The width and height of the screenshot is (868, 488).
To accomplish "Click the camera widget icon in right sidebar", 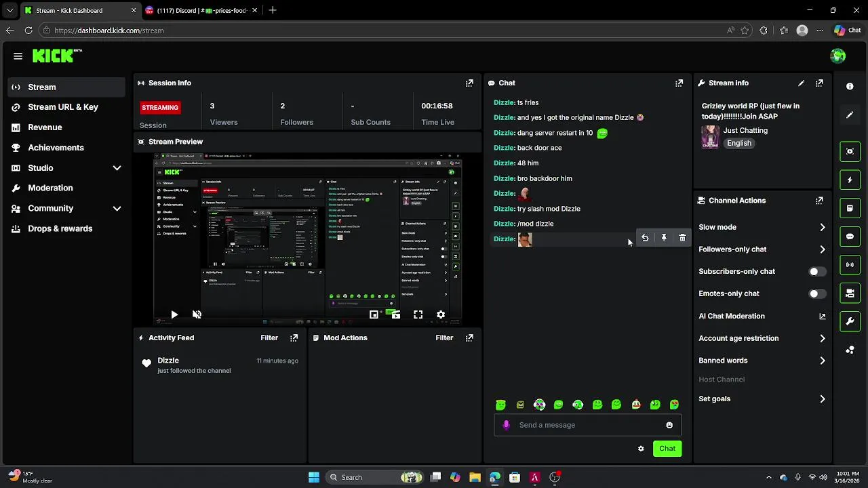I will point(850,293).
